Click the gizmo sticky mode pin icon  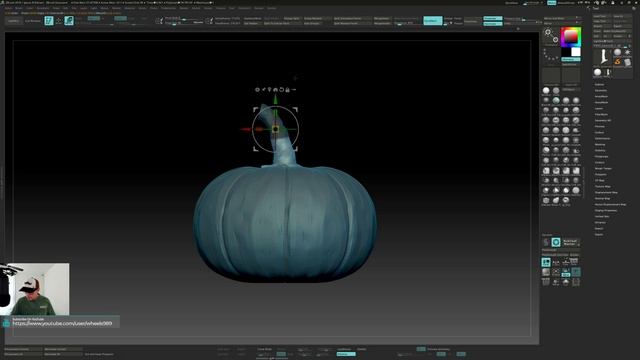(263, 89)
